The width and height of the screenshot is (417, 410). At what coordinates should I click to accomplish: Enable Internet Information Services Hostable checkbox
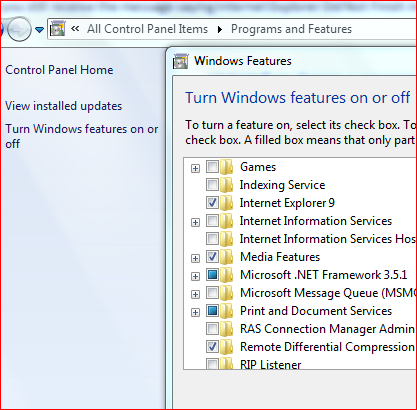pyautogui.click(x=212, y=238)
